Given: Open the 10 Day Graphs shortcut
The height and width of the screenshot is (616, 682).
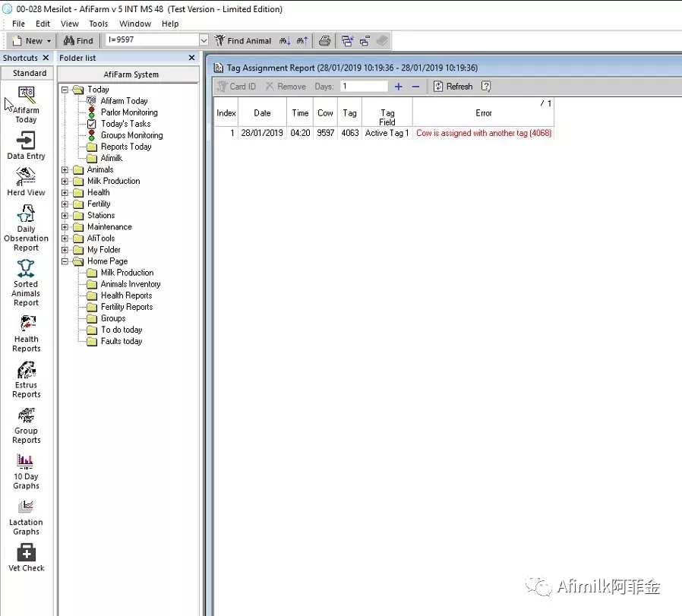Looking at the screenshot, I should coord(26,471).
